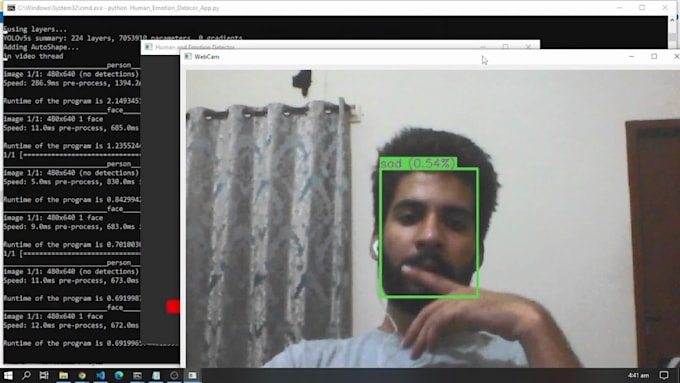
Task: Close the Human and Emotion Detector window
Action: 528,46
